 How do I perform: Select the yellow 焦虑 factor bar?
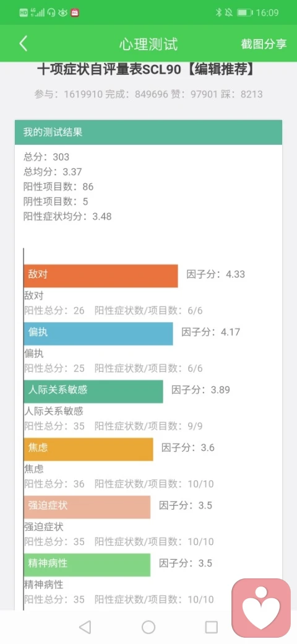click(x=88, y=449)
